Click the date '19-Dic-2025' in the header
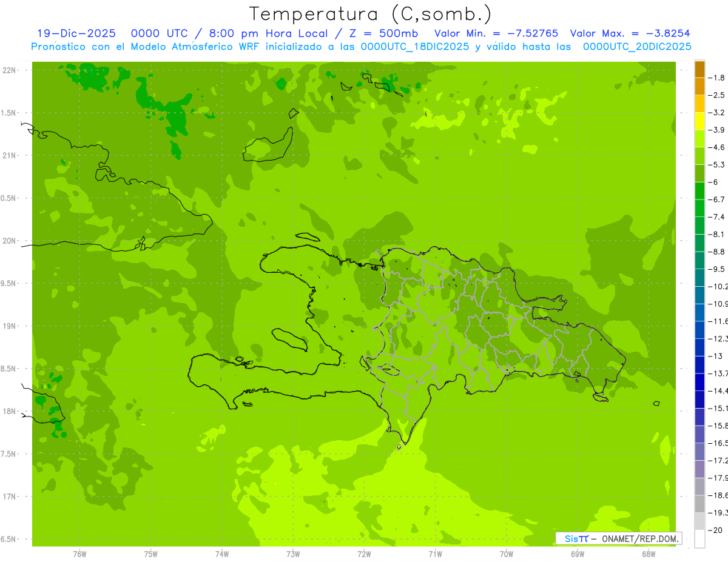728x562 pixels. pos(76,33)
